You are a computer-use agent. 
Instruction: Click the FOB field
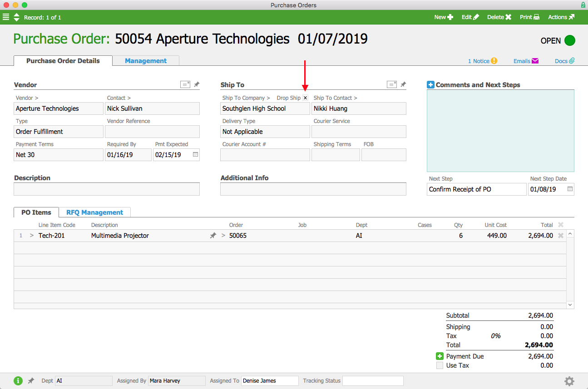(384, 155)
